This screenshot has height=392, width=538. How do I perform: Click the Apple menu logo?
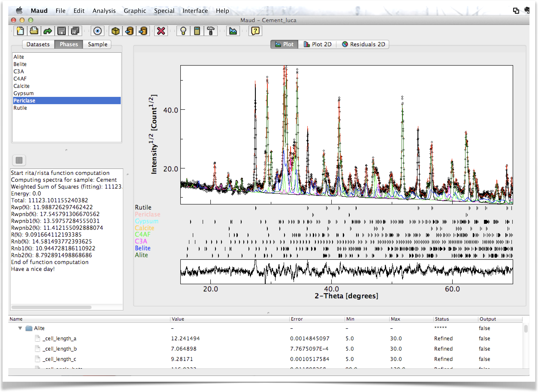click(x=19, y=11)
